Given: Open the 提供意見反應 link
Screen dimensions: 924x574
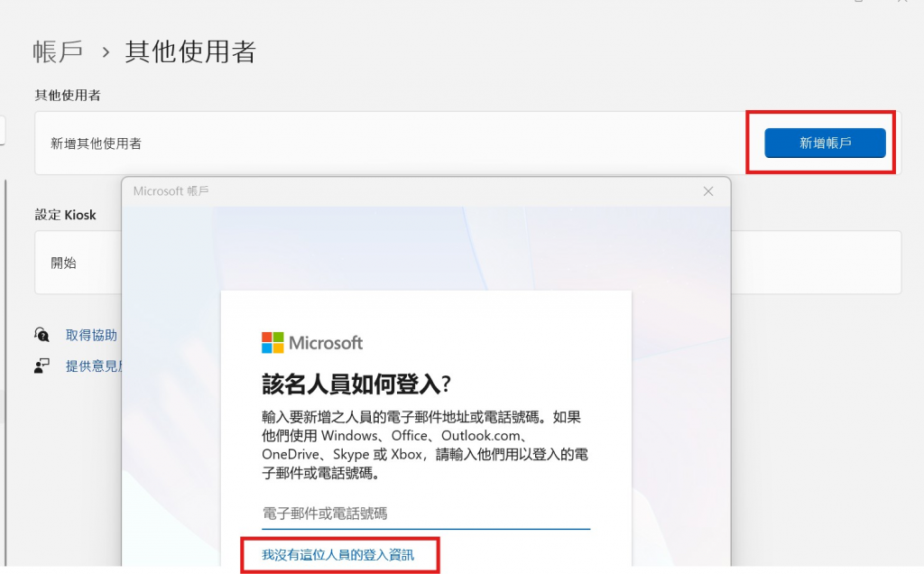Looking at the screenshot, I should [94, 366].
